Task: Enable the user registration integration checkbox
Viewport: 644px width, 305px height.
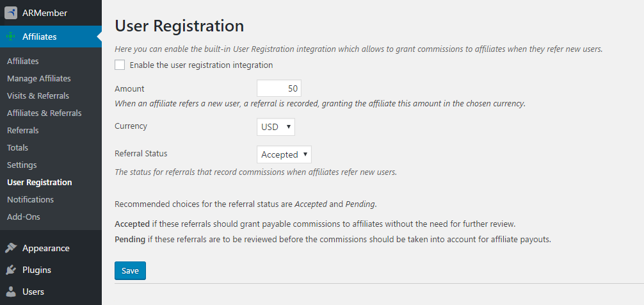Action: click(120, 65)
